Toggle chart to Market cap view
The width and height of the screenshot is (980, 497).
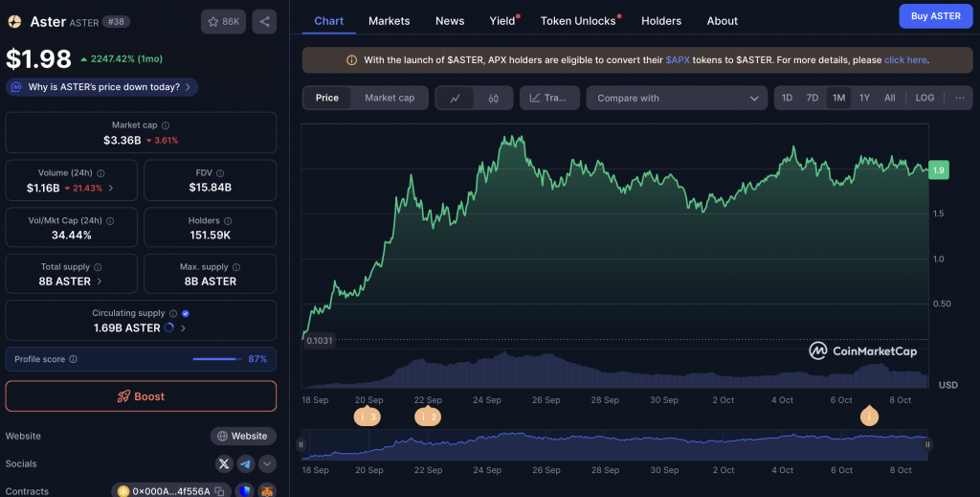pos(390,98)
